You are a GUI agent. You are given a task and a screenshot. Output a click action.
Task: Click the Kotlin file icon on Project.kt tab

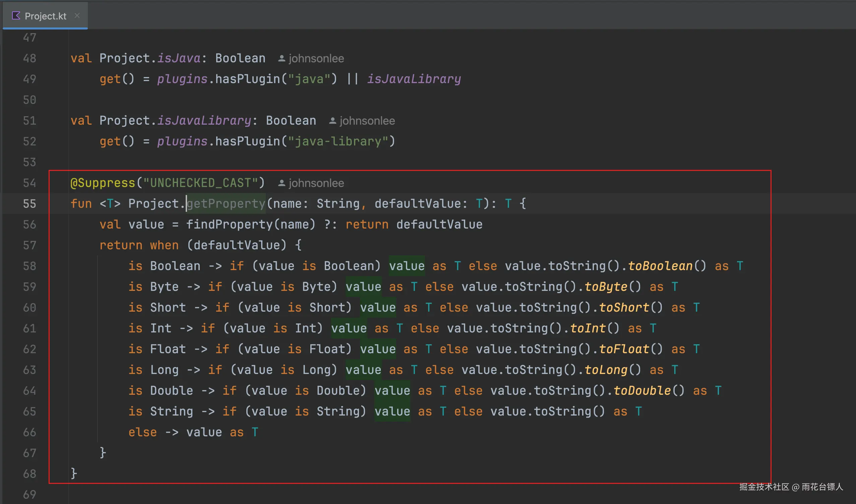point(16,16)
